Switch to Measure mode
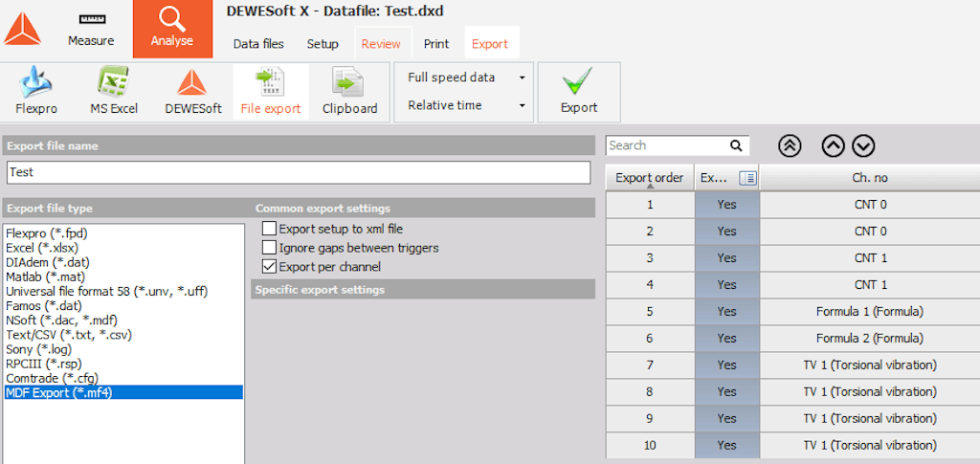This screenshot has height=464, width=980. tap(91, 30)
